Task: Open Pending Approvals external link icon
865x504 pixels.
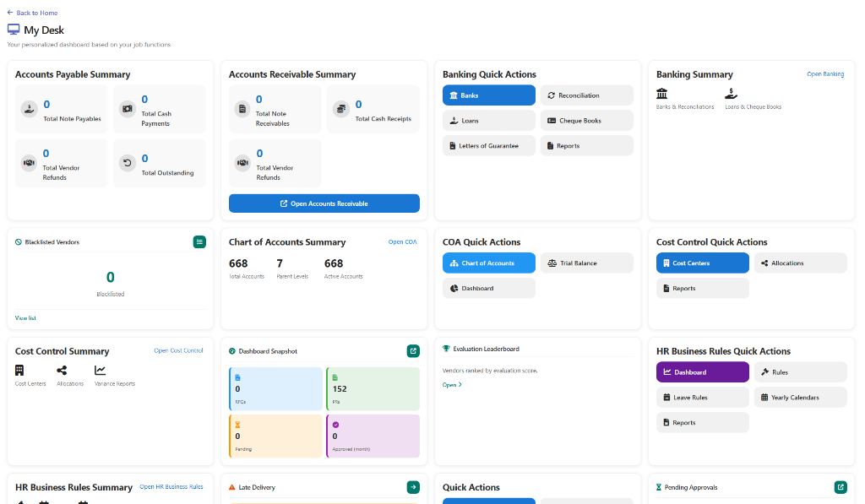Action: pyautogui.click(x=841, y=487)
